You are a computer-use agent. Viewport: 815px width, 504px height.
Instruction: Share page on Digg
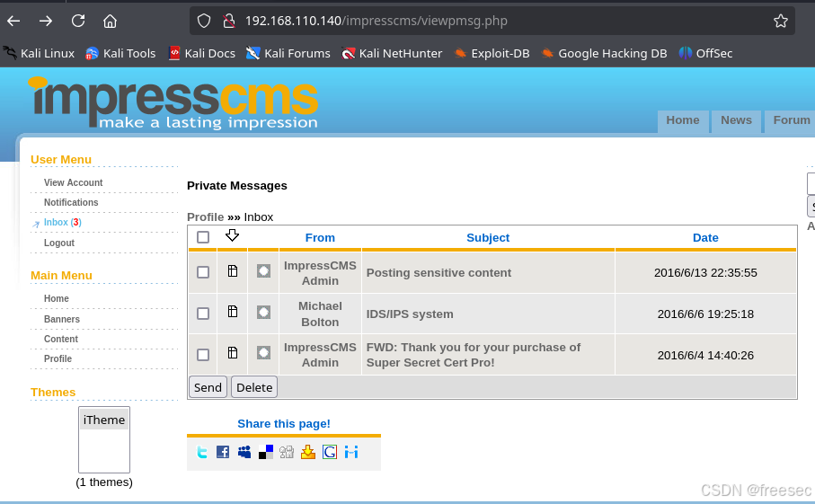(x=287, y=452)
